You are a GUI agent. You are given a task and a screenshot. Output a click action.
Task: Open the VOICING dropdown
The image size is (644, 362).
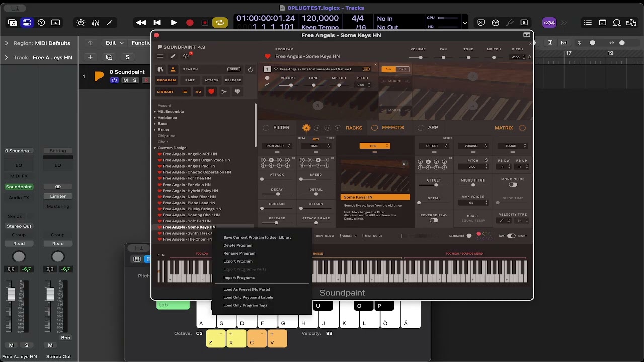[x=473, y=146]
